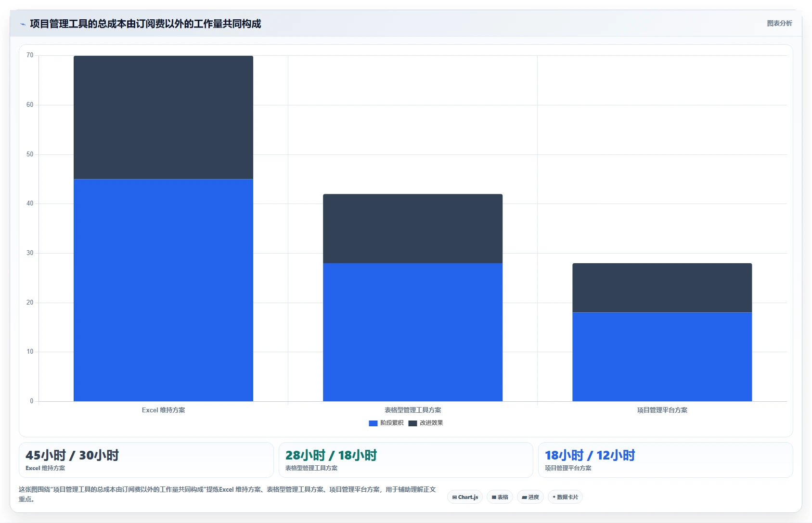Viewport: 812px width, 523px height.
Task: Click the Excel 维持方案 x-axis label
Action: (163, 410)
